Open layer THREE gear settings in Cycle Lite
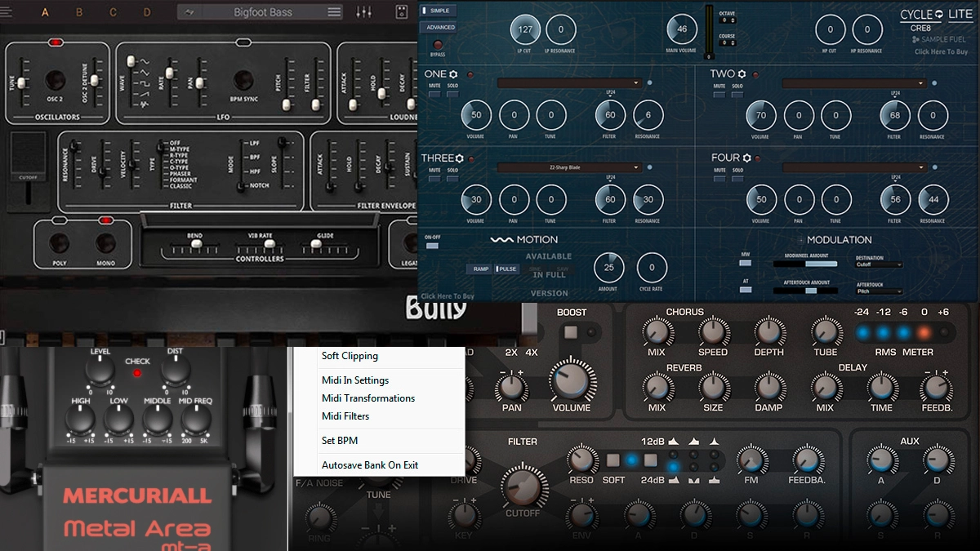The height and width of the screenshot is (551, 980). [460, 158]
